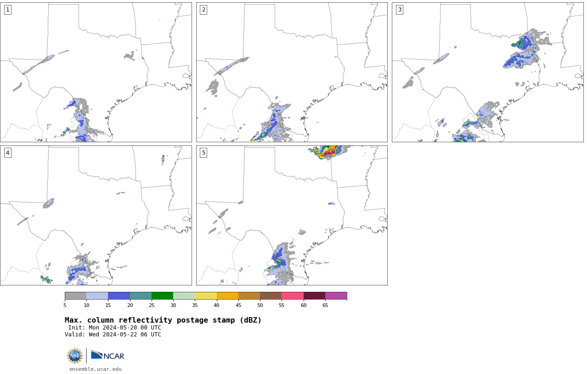The width and height of the screenshot is (588, 374).
Task: Click the colorbar tick label 40
Action: pos(216,305)
